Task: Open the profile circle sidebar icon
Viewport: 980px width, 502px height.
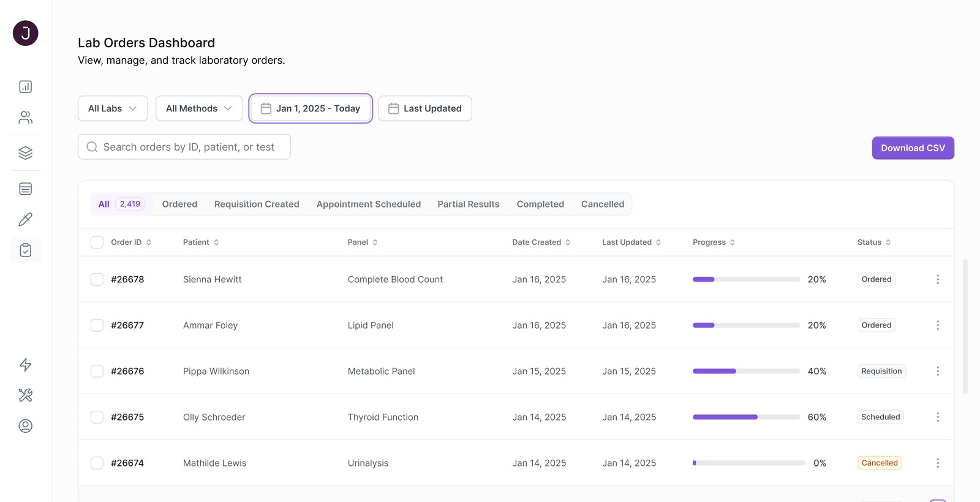Action: pyautogui.click(x=26, y=426)
